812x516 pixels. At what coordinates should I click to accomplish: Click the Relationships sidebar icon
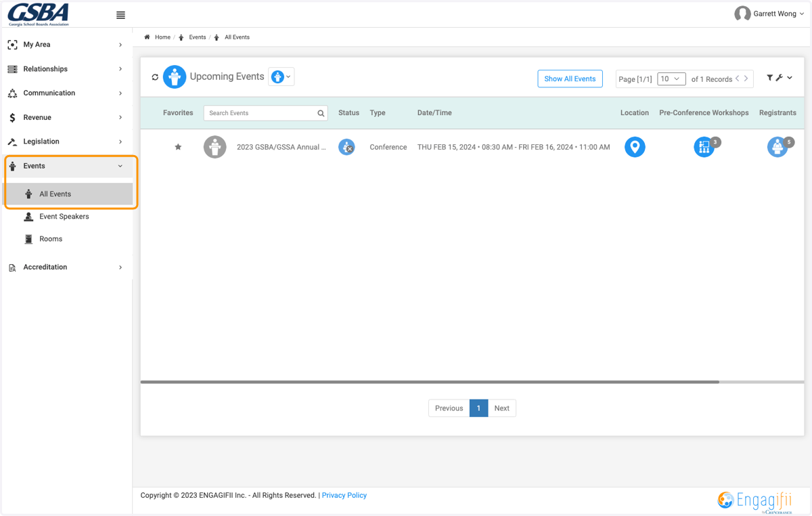(x=12, y=69)
